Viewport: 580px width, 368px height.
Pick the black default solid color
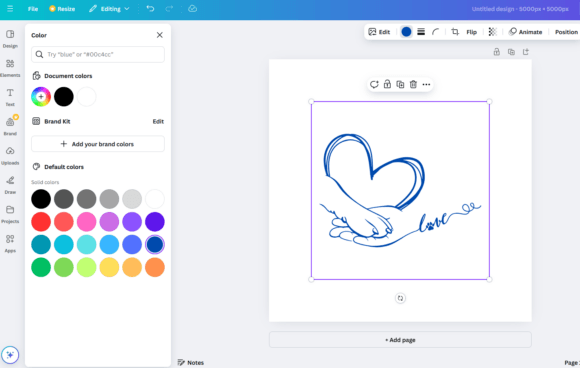click(x=41, y=199)
